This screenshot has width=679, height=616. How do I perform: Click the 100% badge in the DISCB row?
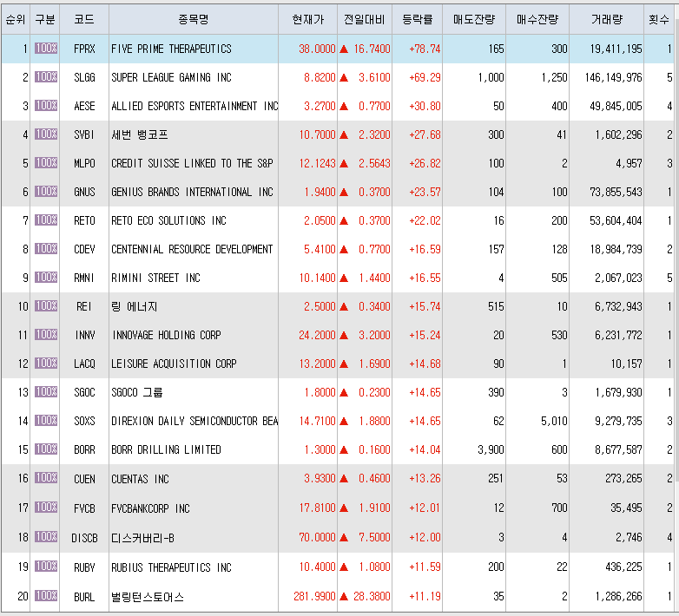click(46, 537)
